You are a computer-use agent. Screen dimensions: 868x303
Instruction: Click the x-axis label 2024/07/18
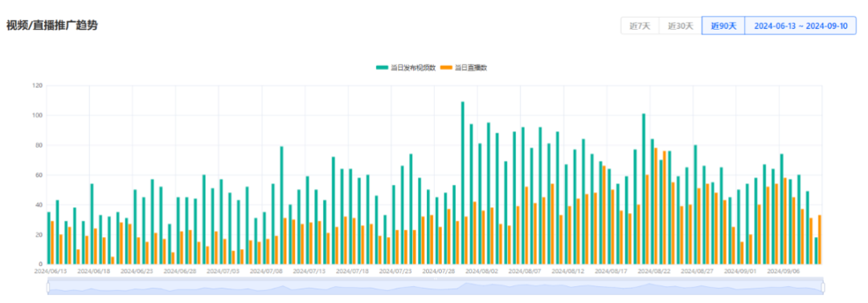(352, 272)
